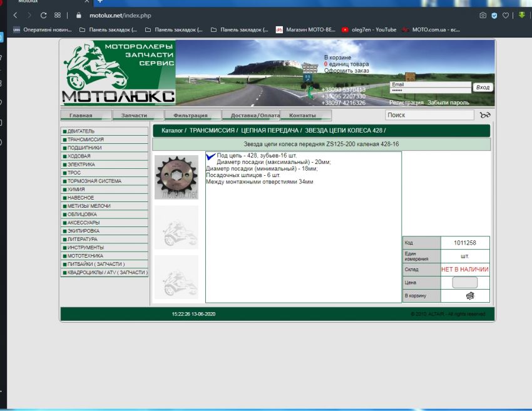The width and height of the screenshot is (532, 411).
Task: Click the МОТОЛЮКС logo image
Action: tap(118, 73)
